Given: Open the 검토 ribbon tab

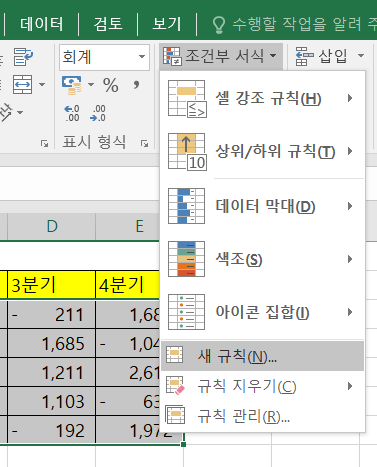Looking at the screenshot, I should [108, 24].
